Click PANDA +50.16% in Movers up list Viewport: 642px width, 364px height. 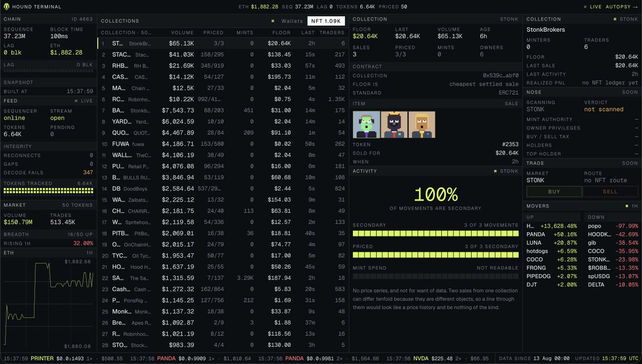(552, 234)
